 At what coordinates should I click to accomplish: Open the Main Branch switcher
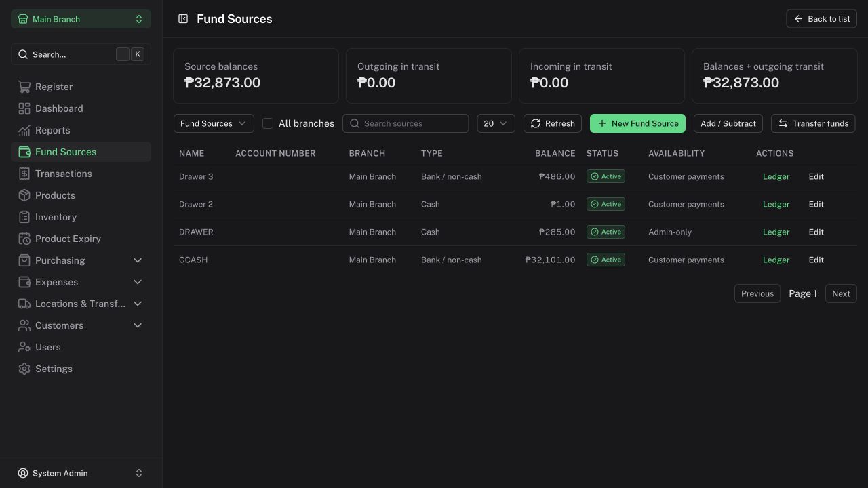click(x=81, y=19)
